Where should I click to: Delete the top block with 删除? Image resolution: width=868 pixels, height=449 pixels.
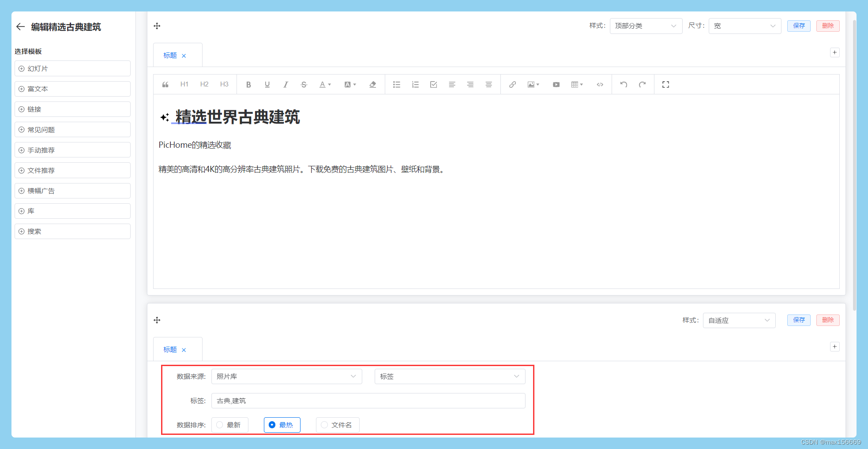click(x=828, y=26)
